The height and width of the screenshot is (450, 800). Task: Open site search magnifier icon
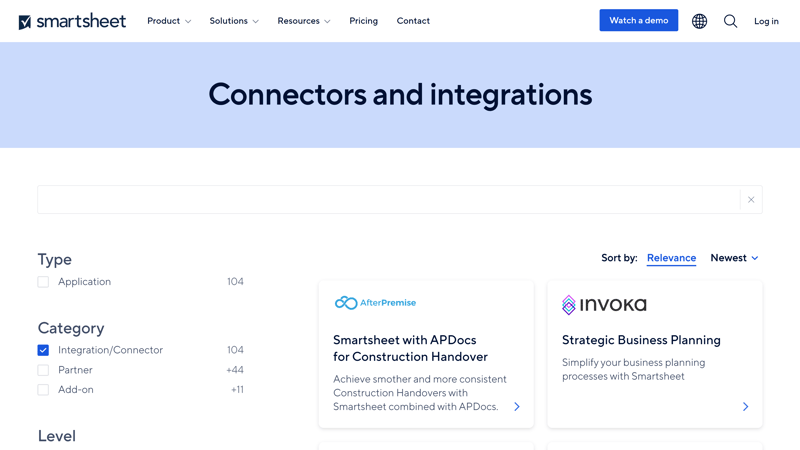coord(730,21)
